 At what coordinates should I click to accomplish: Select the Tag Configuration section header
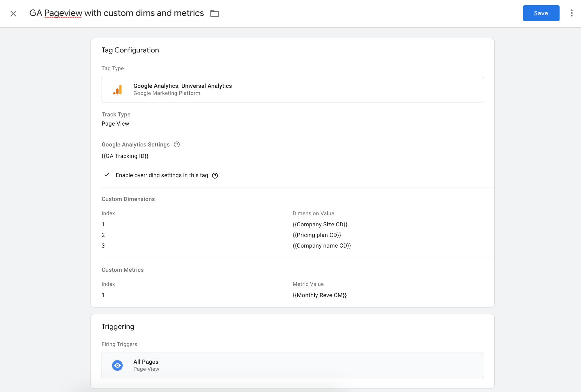130,50
